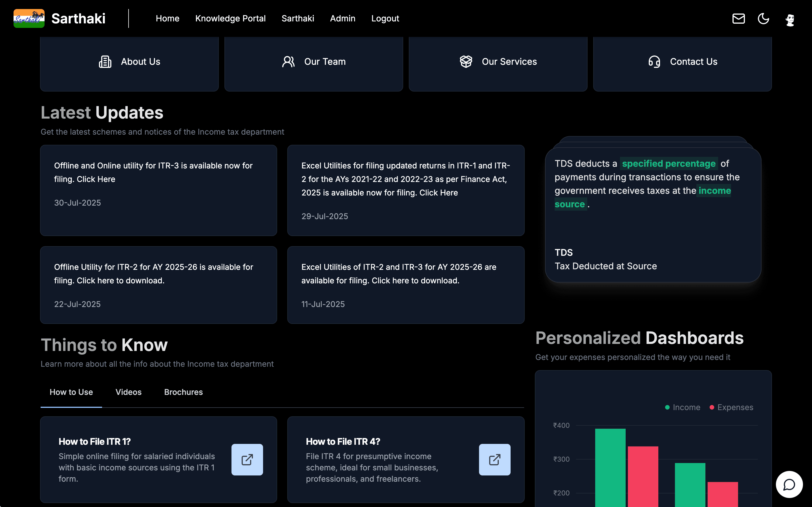
Task: Click the TDS flashcard
Action: coord(653,215)
